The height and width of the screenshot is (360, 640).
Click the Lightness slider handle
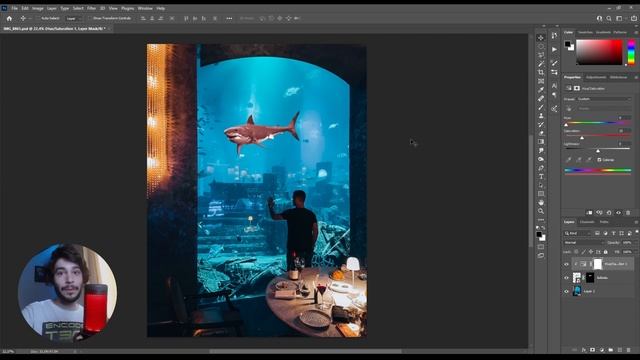[x=598, y=151]
